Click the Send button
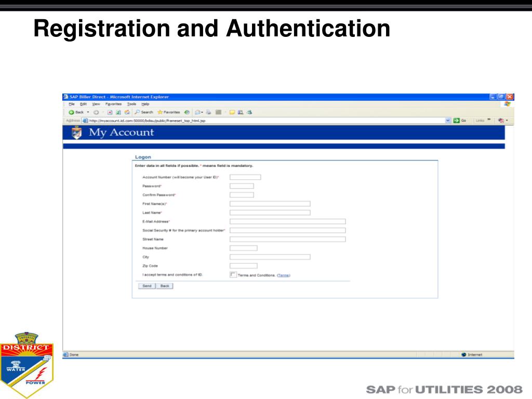The image size is (532, 399). point(147,286)
